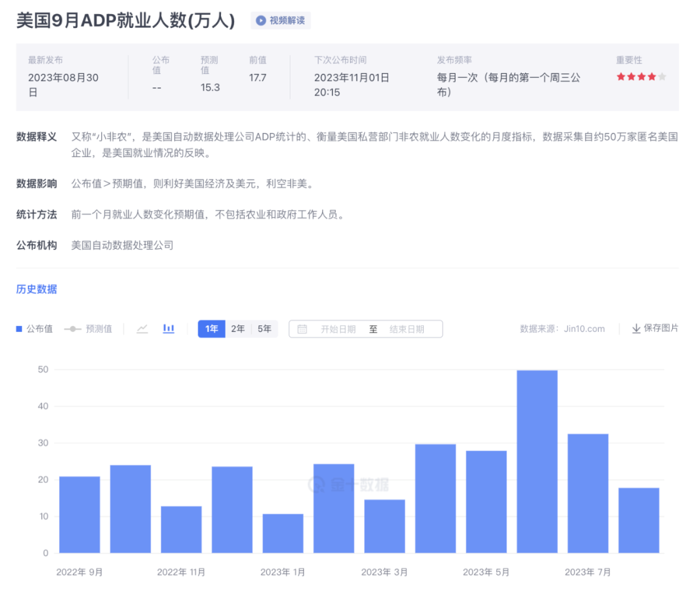Click the fifth gray importance star
This screenshot has height=602, width=700.
click(662, 76)
